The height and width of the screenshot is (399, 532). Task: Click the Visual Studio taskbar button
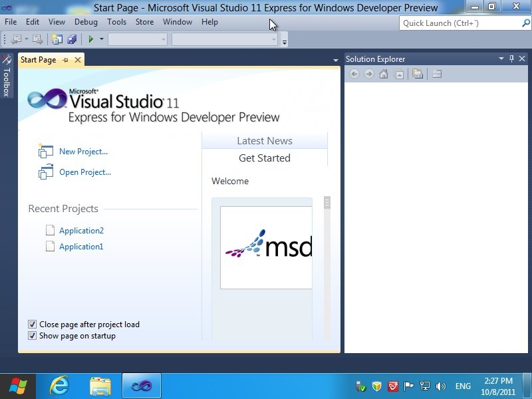click(x=142, y=386)
